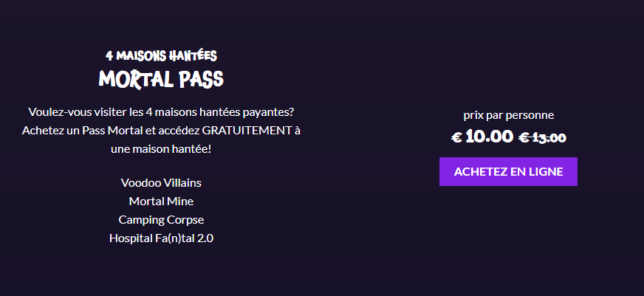Click the word ACHETEZ on the purple button

(474, 171)
